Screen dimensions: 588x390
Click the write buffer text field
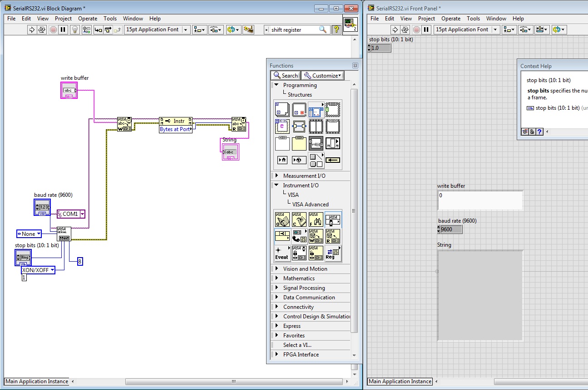(x=479, y=200)
